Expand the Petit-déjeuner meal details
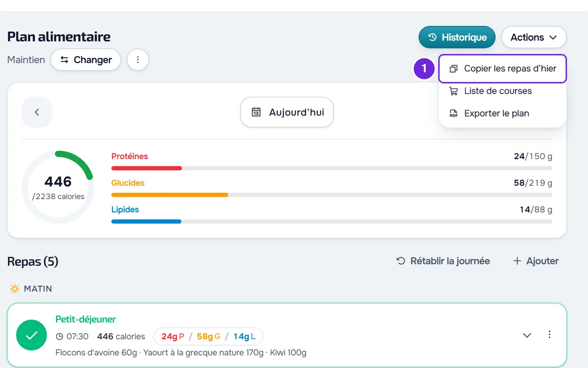588x368 pixels. pos(527,335)
